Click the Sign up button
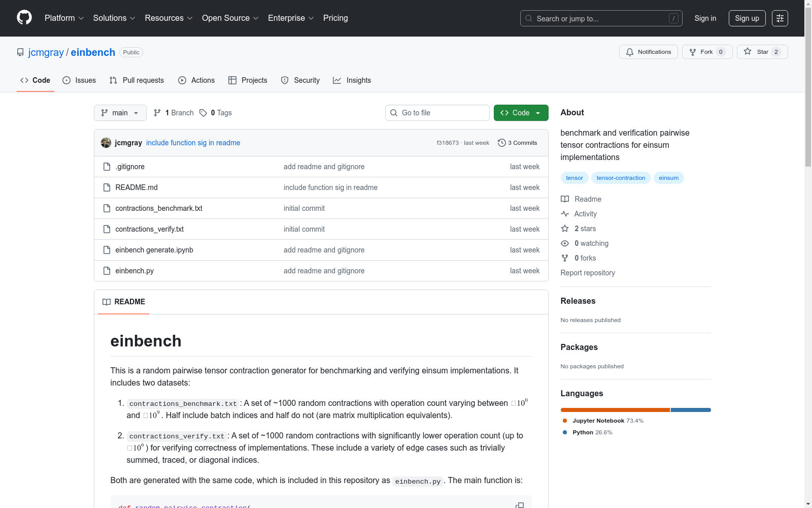The height and width of the screenshot is (508, 812). (747, 18)
